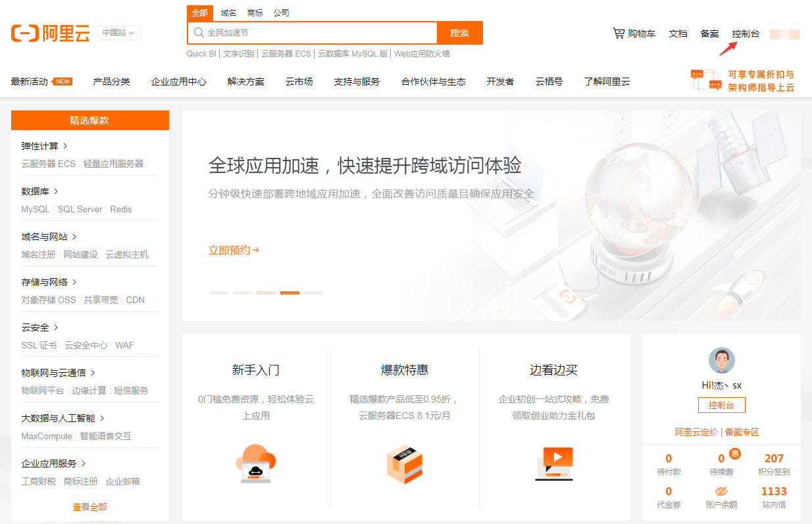Screen dimensions: 812x524
Task: Click the orange 搜索 button
Action: 460,33
